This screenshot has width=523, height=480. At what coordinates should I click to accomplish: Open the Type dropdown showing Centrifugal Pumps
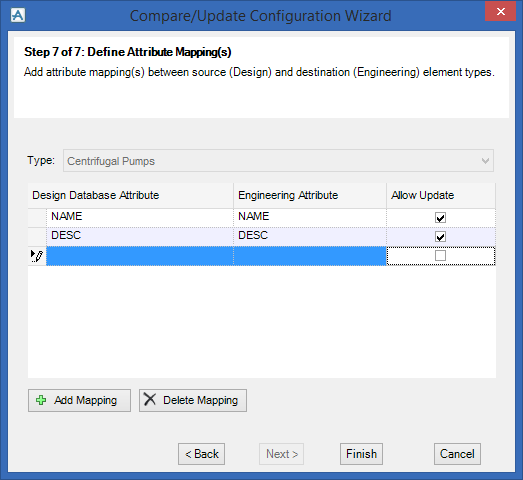click(278, 161)
